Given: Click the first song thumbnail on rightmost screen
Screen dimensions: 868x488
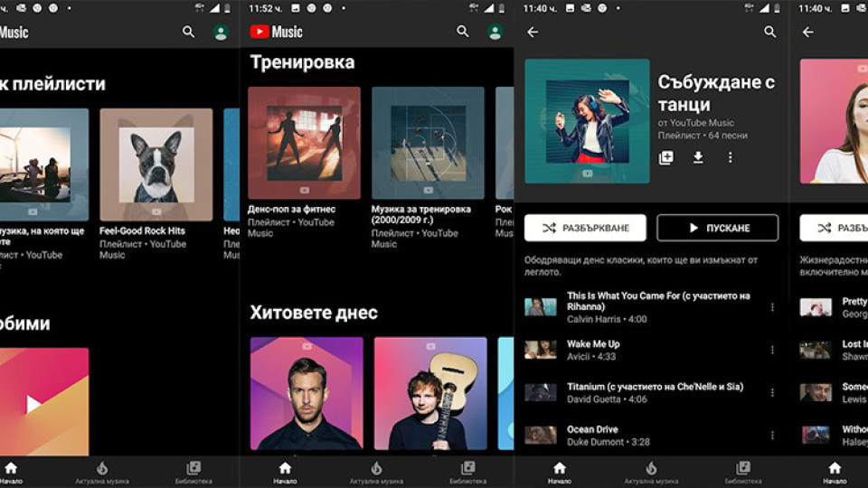Looking at the screenshot, I should coord(816,307).
